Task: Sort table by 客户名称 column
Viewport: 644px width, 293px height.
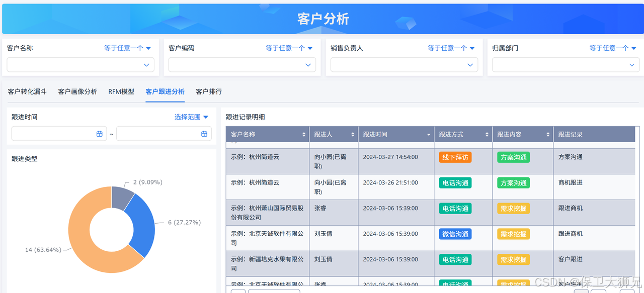Action: [304, 134]
